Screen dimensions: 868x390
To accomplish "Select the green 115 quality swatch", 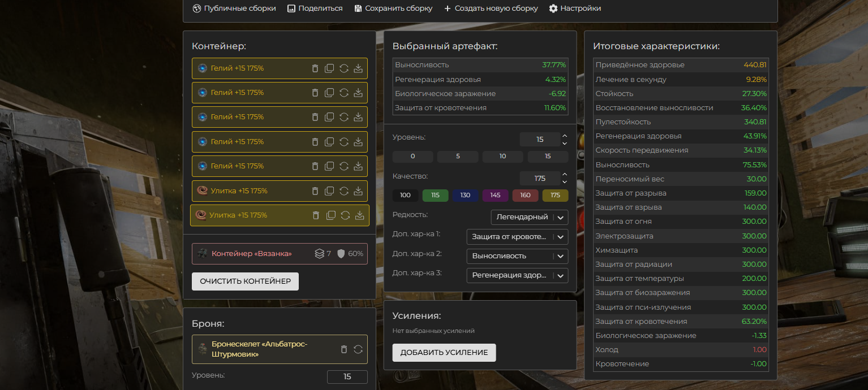I will click(435, 196).
